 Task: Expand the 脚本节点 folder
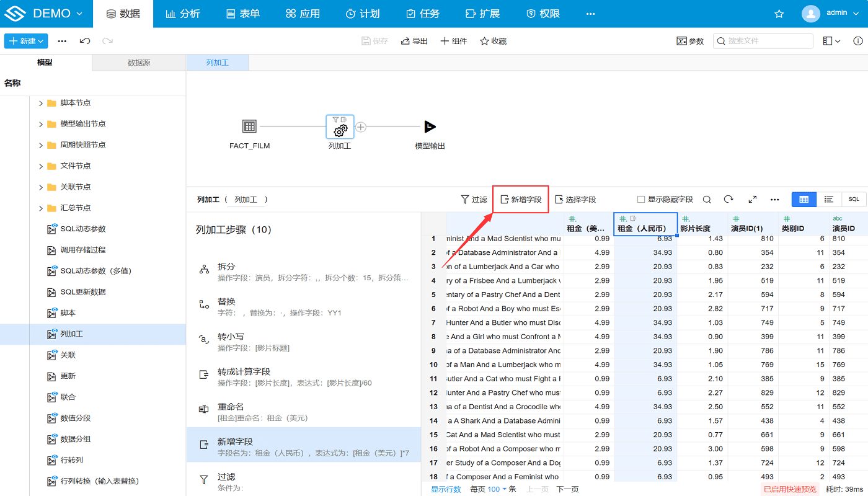[42, 103]
